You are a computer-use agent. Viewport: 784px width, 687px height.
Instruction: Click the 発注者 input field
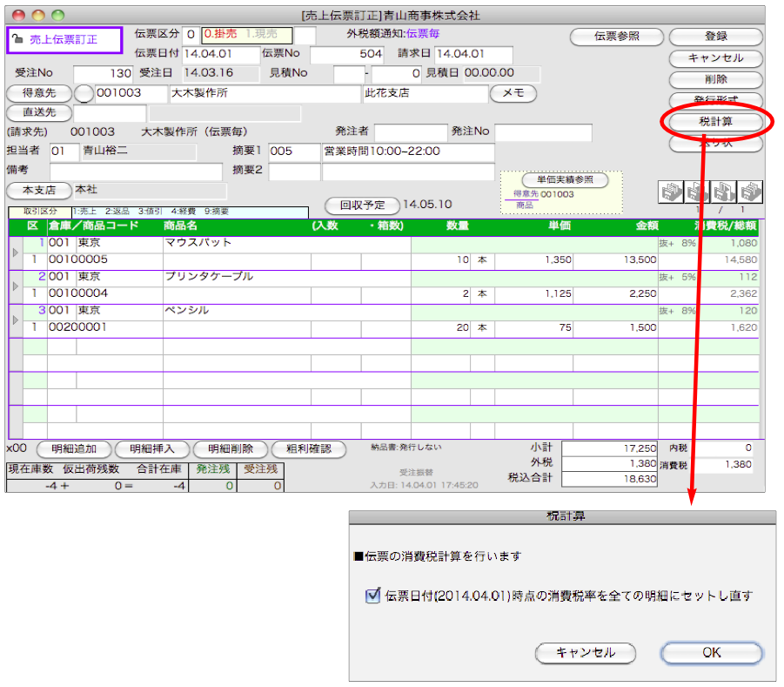click(x=411, y=132)
